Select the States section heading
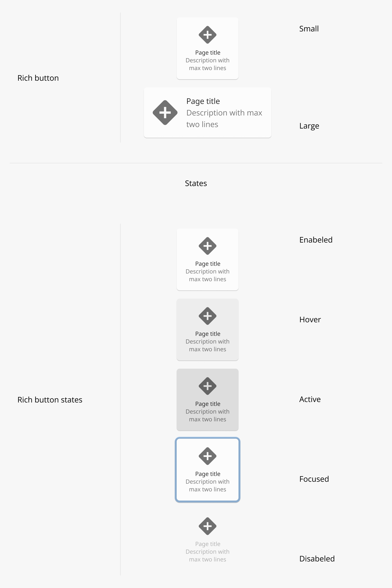Image resolution: width=392 pixels, height=588 pixels. coord(196,183)
